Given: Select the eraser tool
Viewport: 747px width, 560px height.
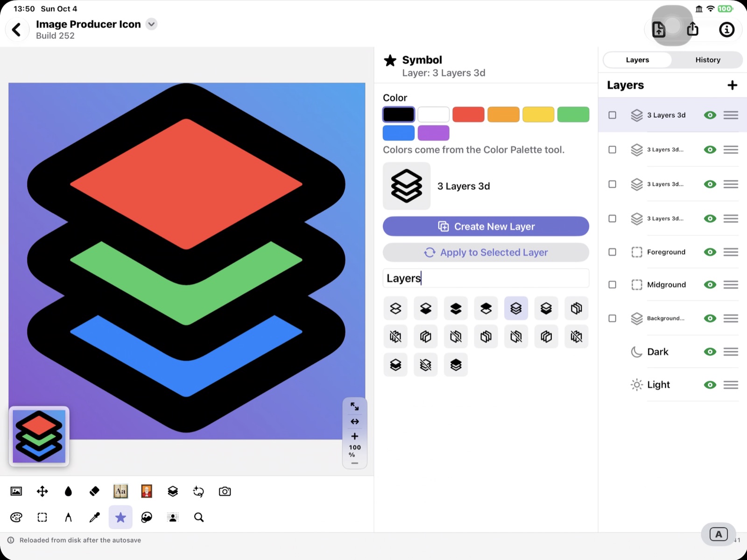Looking at the screenshot, I should [x=94, y=491].
